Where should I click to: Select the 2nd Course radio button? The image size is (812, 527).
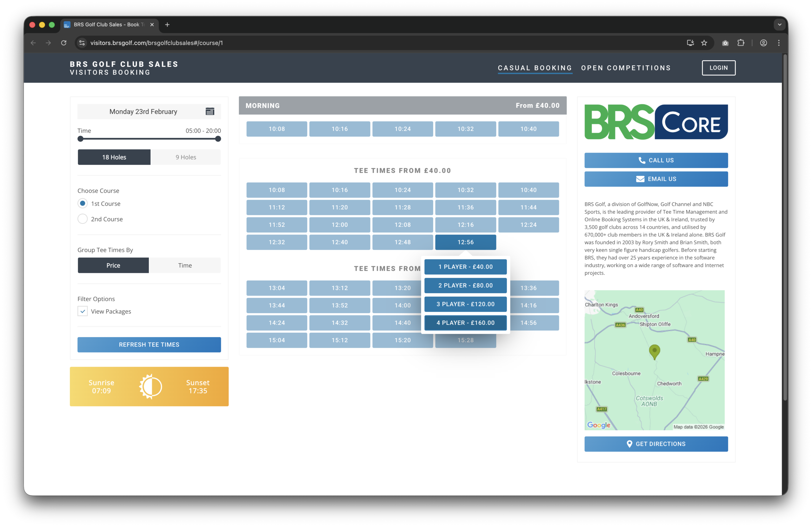click(x=82, y=219)
